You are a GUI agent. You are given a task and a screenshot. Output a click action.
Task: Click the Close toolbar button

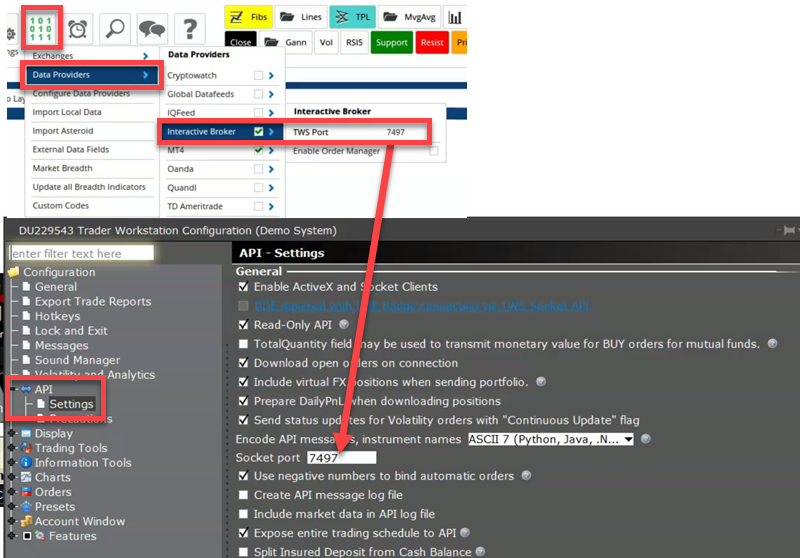click(240, 42)
